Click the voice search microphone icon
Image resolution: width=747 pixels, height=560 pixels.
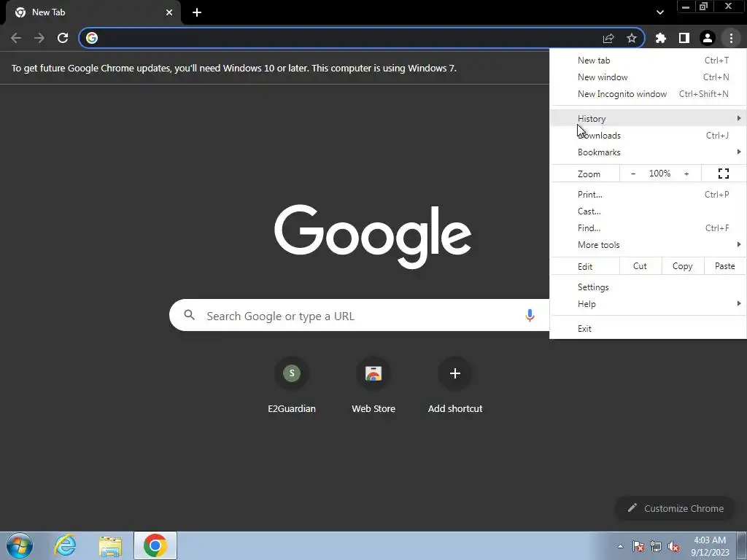pos(530,315)
